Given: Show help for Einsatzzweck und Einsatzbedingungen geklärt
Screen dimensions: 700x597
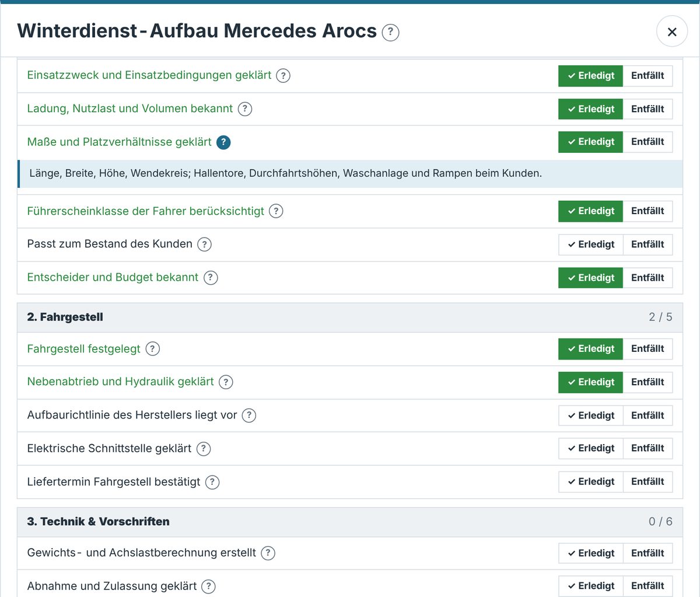Looking at the screenshot, I should [x=283, y=75].
